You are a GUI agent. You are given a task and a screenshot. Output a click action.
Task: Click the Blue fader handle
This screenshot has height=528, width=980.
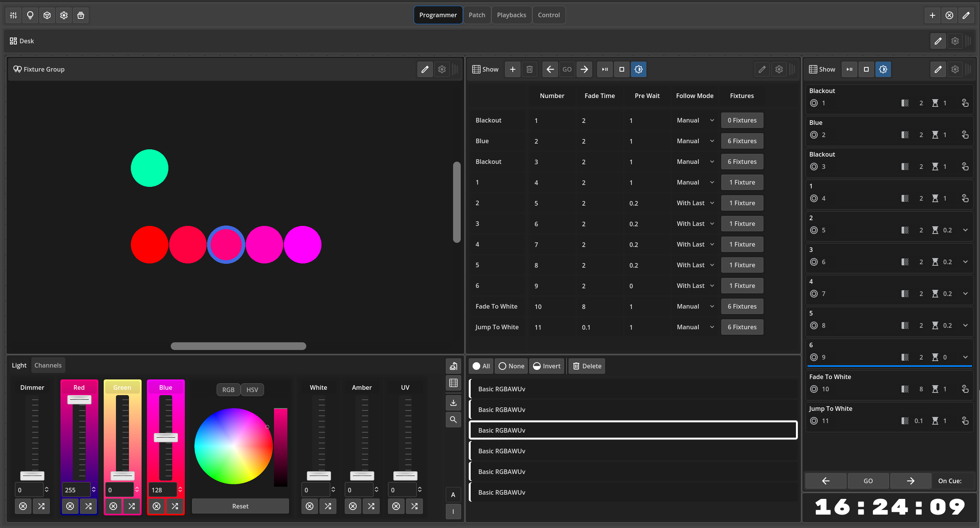coord(165,437)
